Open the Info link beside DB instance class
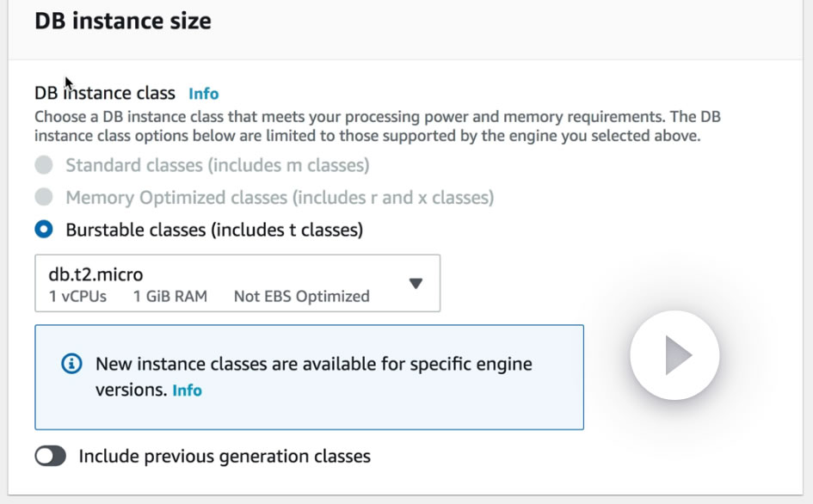Screen dimensions: 813x504 click(204, 94)
